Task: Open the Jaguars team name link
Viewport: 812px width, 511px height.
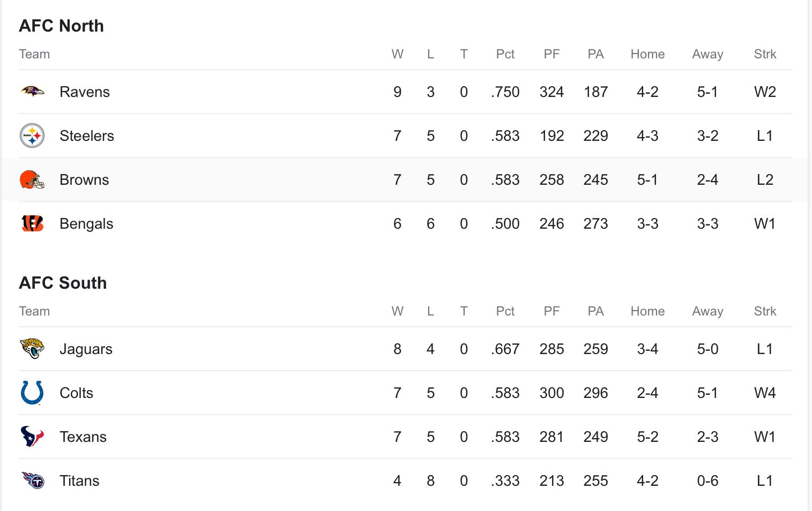Action: (x=86, y=349)
